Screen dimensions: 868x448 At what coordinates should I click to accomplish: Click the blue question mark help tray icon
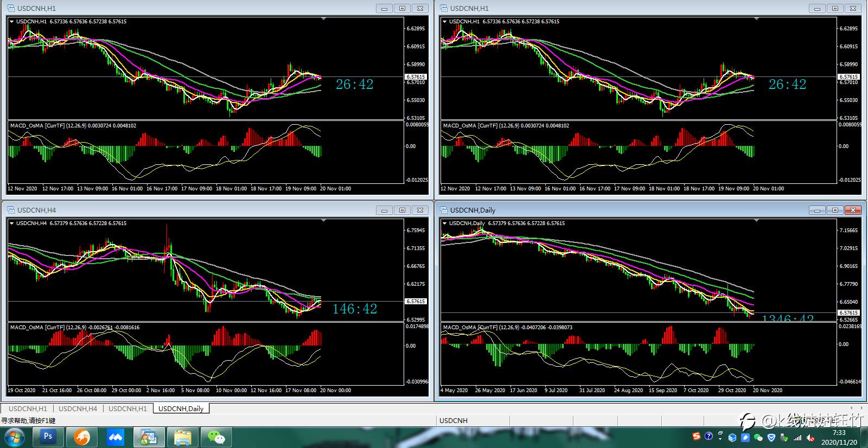coord(709,436)
